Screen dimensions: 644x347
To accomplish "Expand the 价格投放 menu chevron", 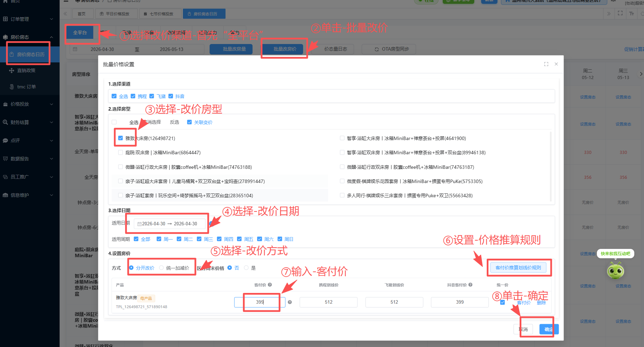I will pos(52,104).
